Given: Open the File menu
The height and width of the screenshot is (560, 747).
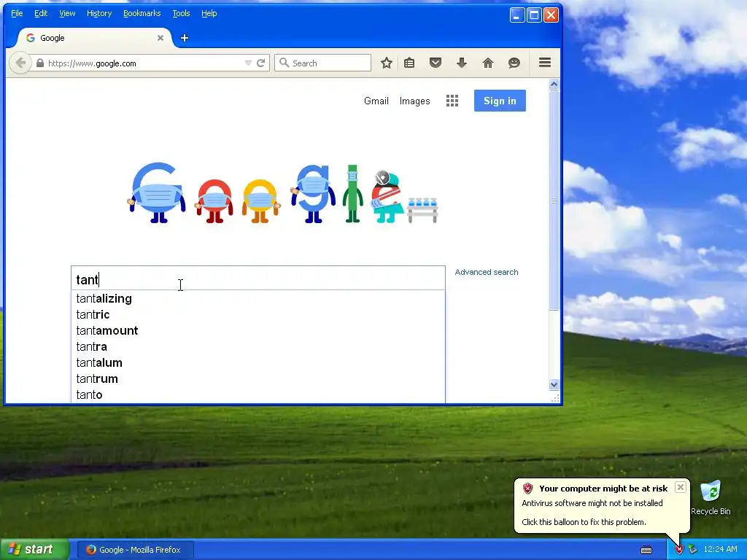Looking at the screenshot, I should click(x=17, y=13).
